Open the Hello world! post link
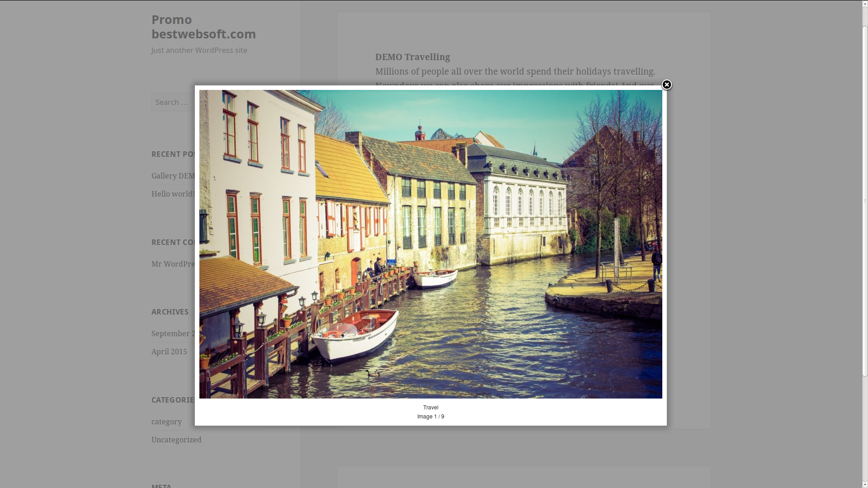 173,194
